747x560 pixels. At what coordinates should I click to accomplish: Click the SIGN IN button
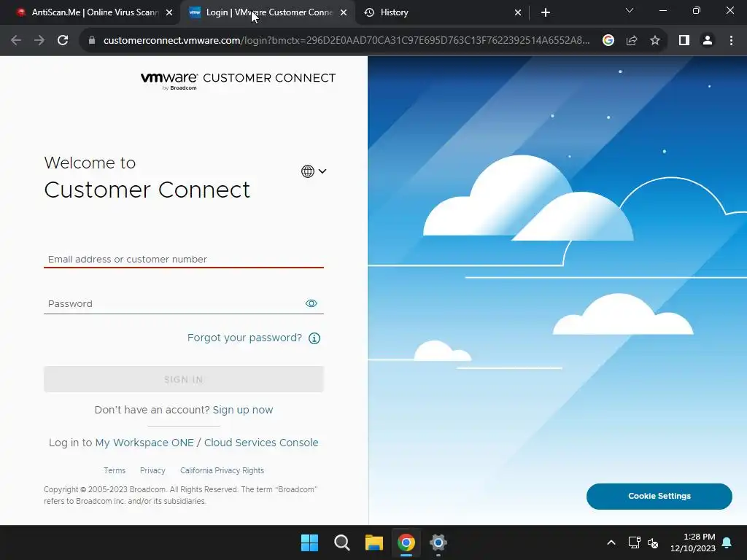pyautogui.click(x=184, y=379)
